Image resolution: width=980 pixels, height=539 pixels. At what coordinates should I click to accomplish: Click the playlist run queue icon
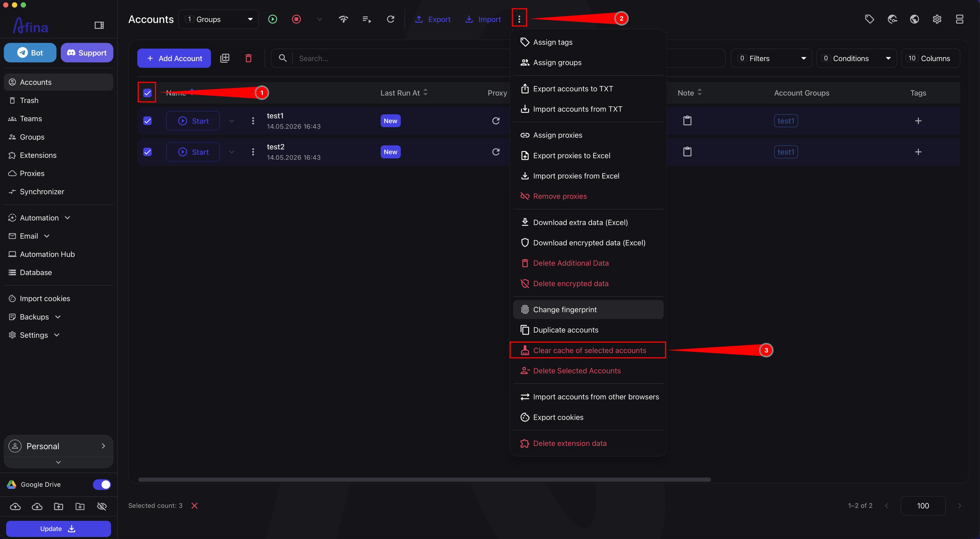(367, 19)
